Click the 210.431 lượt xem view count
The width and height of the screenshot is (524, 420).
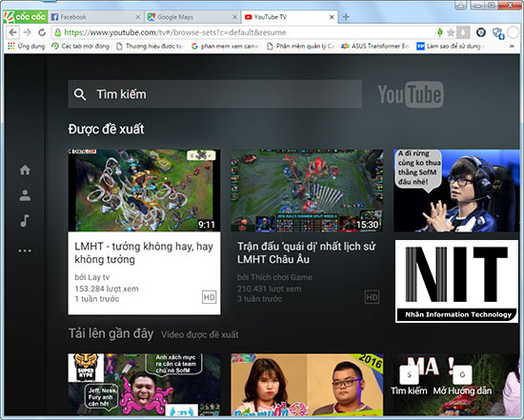point(269,289)
